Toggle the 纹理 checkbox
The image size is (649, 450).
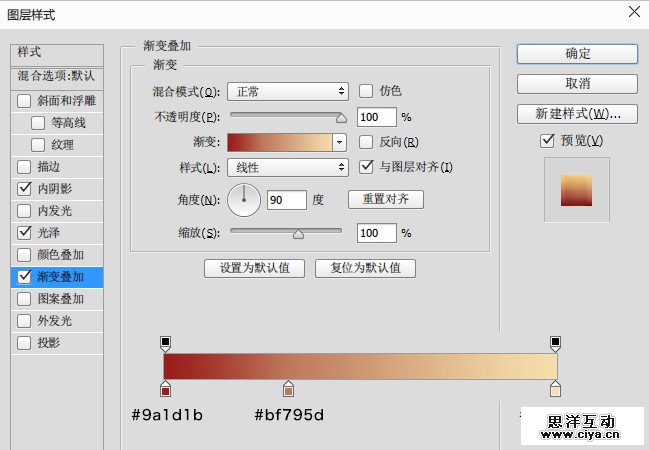click(x=38, y=145)
